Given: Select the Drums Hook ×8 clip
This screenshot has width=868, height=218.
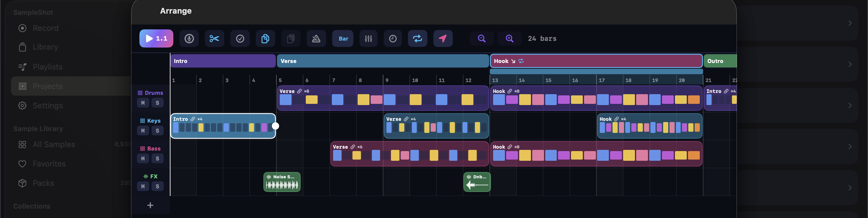Looking at the screenshot, I should 596,98.
